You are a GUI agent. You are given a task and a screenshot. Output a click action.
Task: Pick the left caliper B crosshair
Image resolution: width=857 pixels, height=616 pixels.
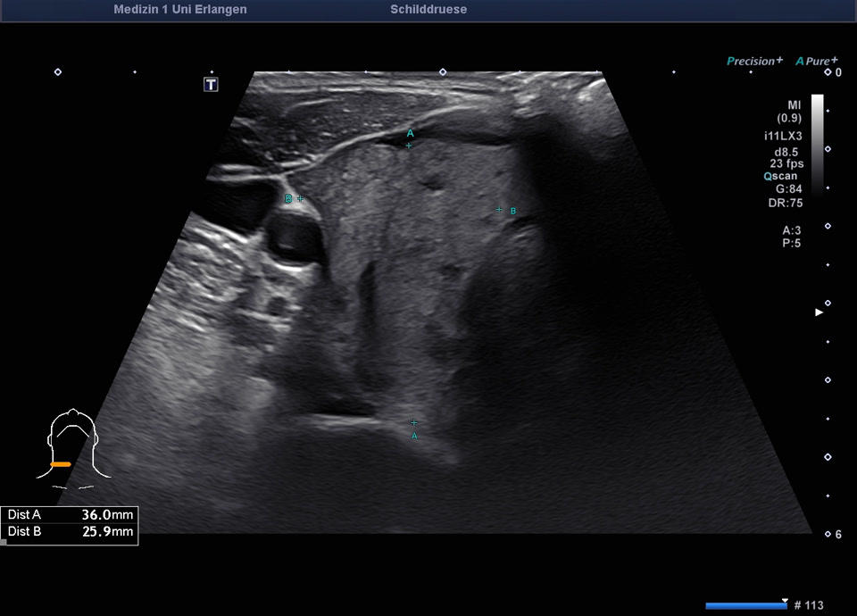300,198
